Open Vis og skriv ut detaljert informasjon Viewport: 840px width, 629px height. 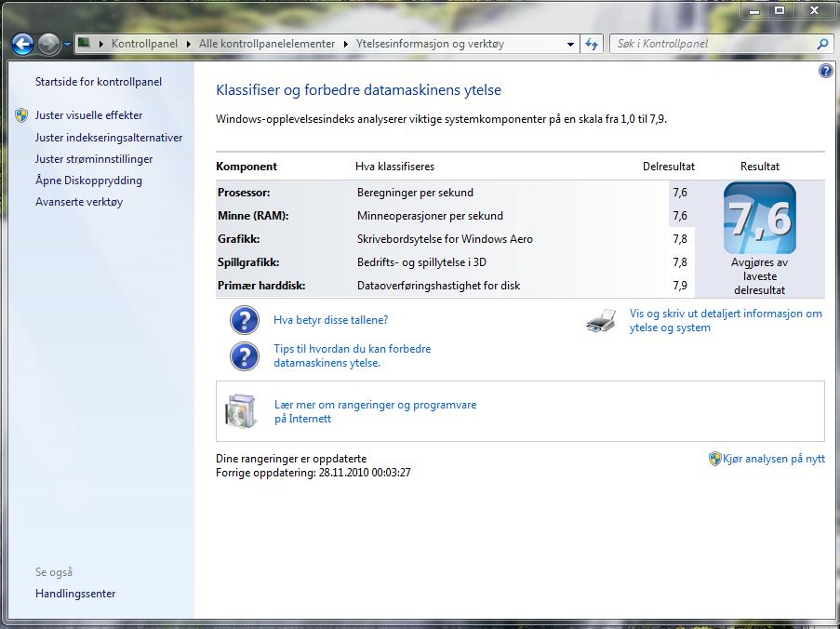[726, 320]
